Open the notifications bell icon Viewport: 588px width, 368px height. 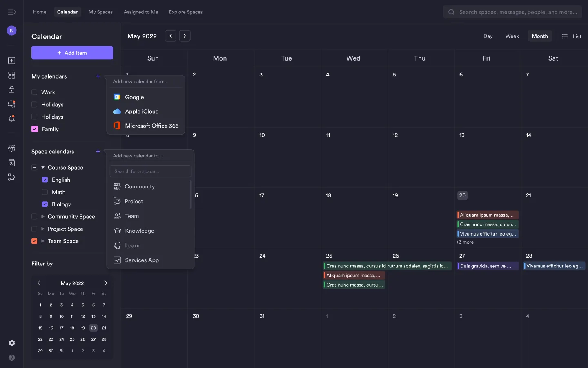(x=11, y=119)
